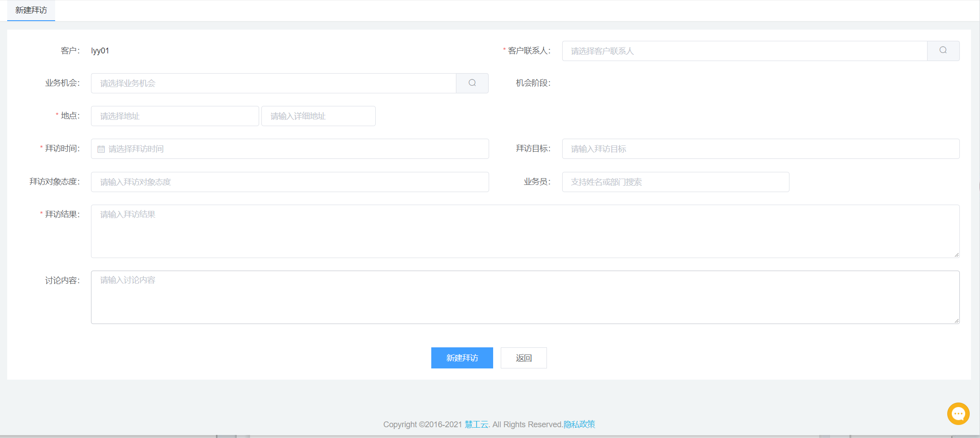Open the salesperson search dropdown field
Image resolution: width=980 pixels, height=438 pixels.
point(675,182)
